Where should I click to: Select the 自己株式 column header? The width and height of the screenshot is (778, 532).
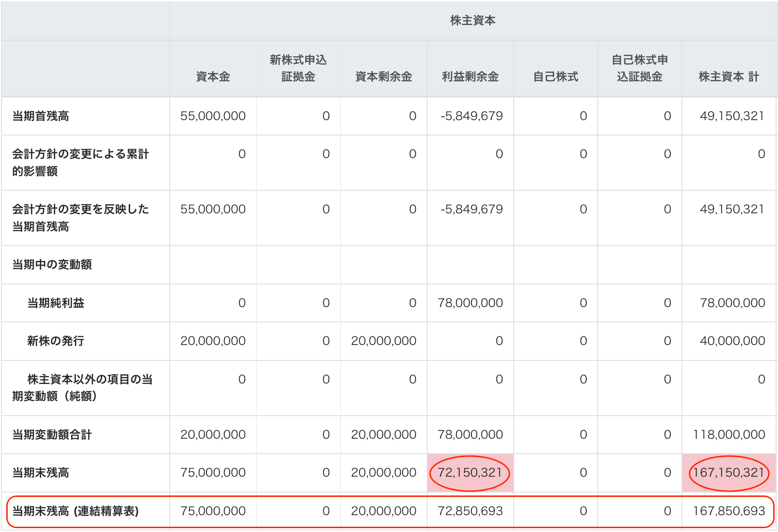click(x=555, y=76)
